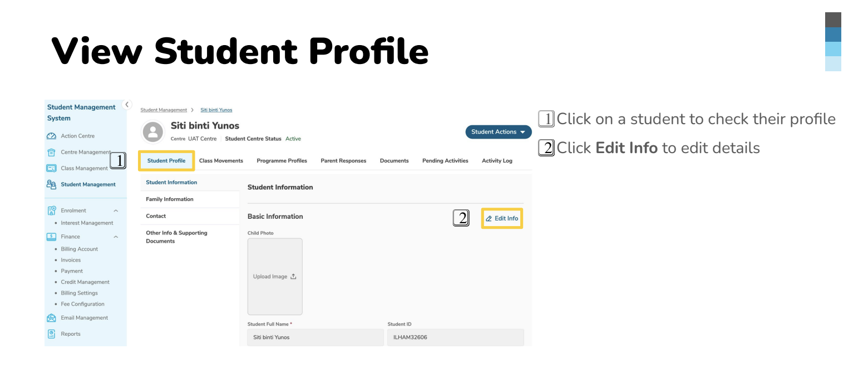This screenshot has height=373, width=868.
Task: Open Email Management envelope icon
Action: pyautogui.click(x=51, y=318)
